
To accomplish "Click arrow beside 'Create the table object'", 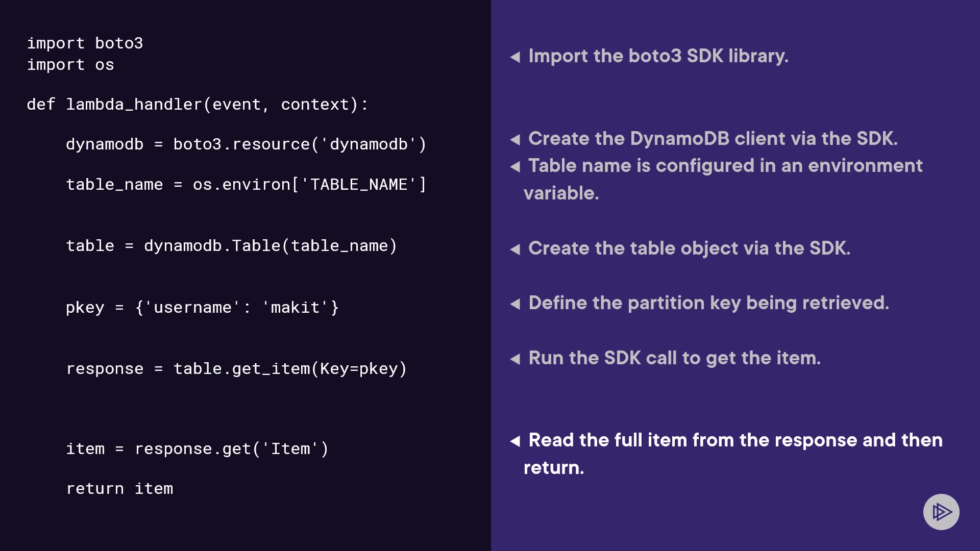I will point(515,249).
